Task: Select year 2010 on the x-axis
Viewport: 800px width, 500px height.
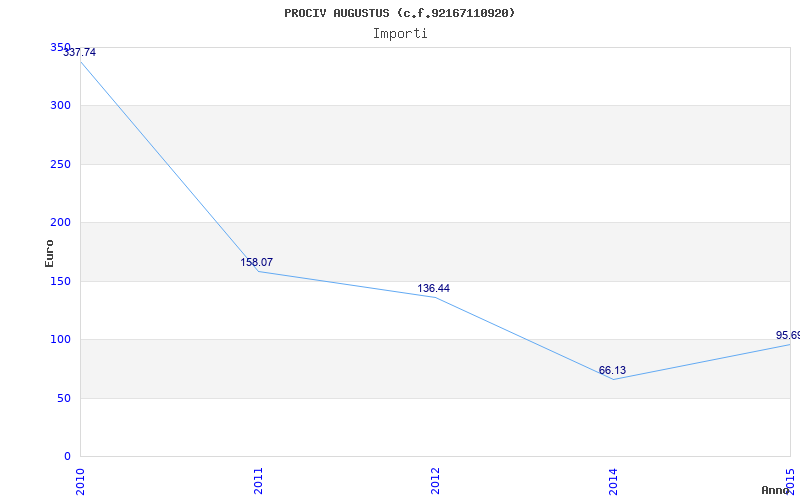Action: pyautogui.click(x=81, y=479)
